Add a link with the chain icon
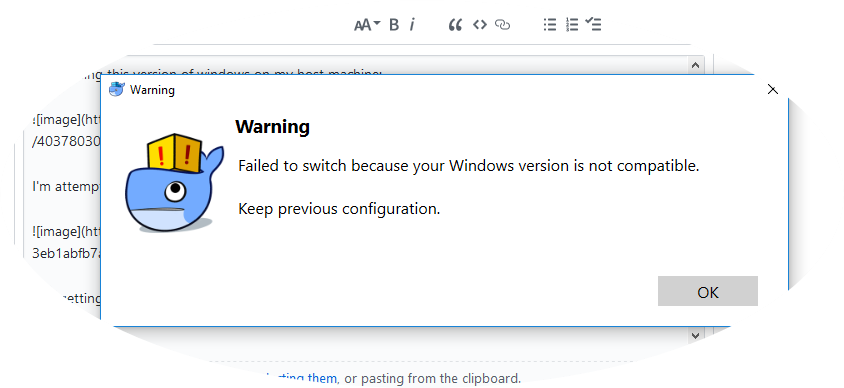This screenshot has height=388, width=844. point(502,25)
